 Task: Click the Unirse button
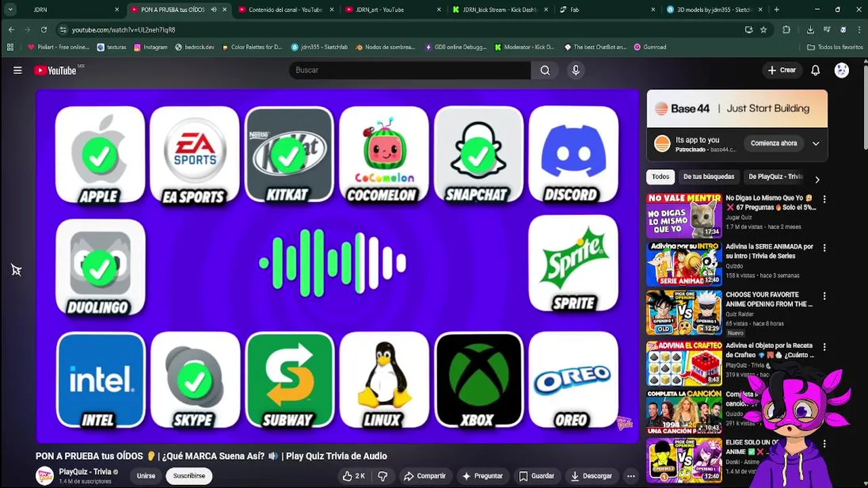[146, 476]
